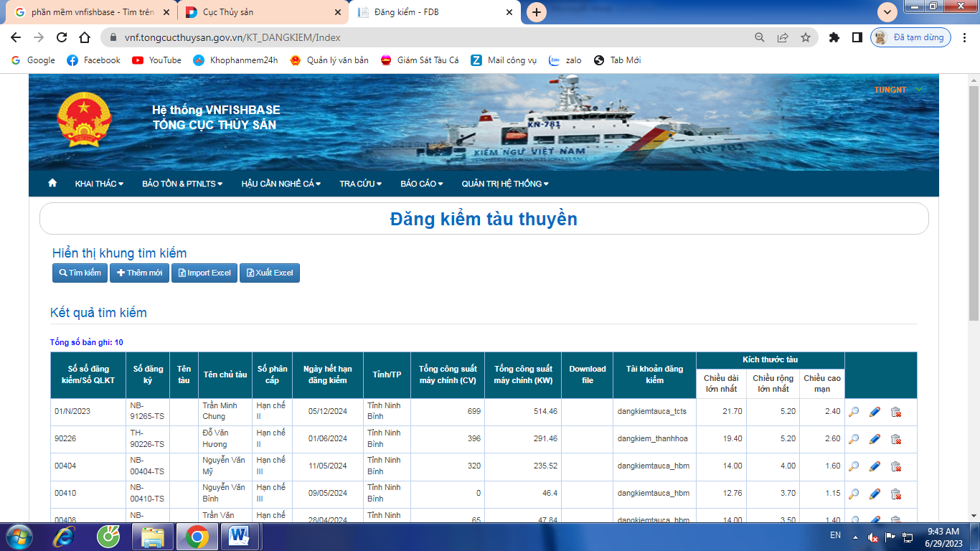This screenshot has width=980, height=551.
Task: Switch to the phần mềm vnfishbase search tab
Action: pos(91,12)
